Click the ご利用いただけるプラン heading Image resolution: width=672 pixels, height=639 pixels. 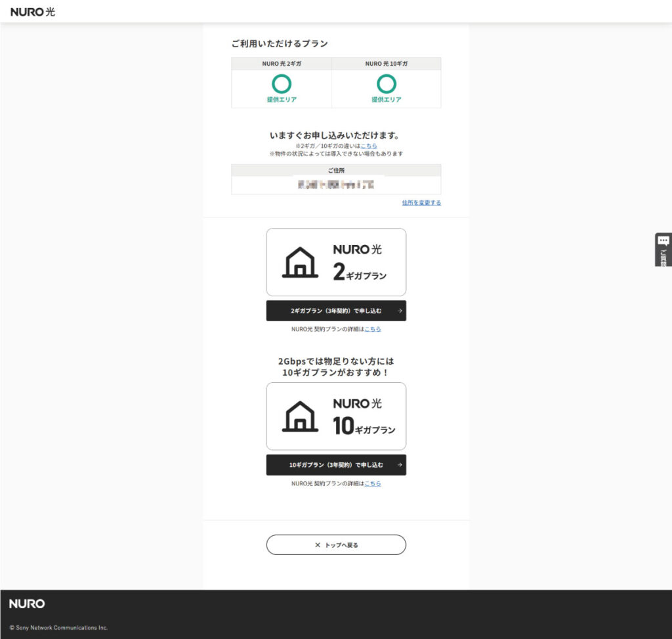pos(280,44)
